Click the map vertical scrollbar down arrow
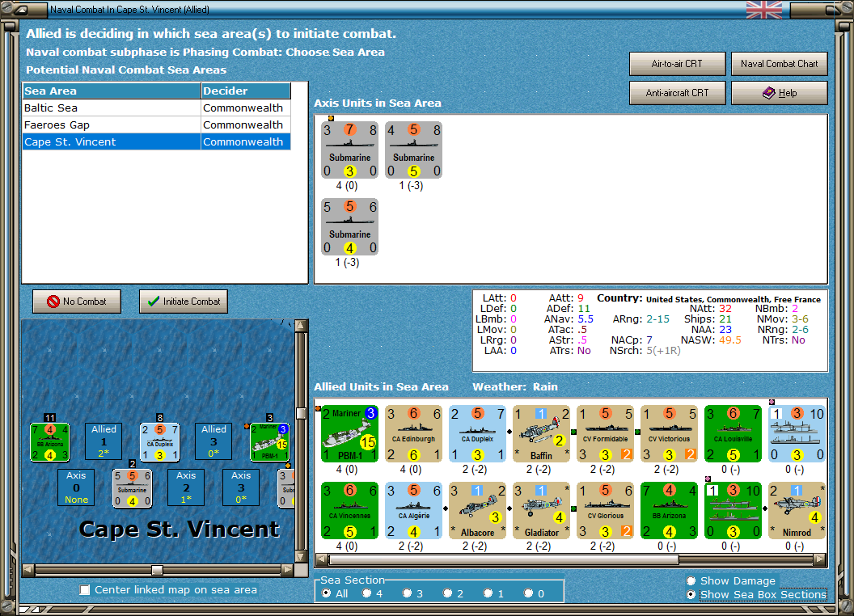 [x=301, y=557]
